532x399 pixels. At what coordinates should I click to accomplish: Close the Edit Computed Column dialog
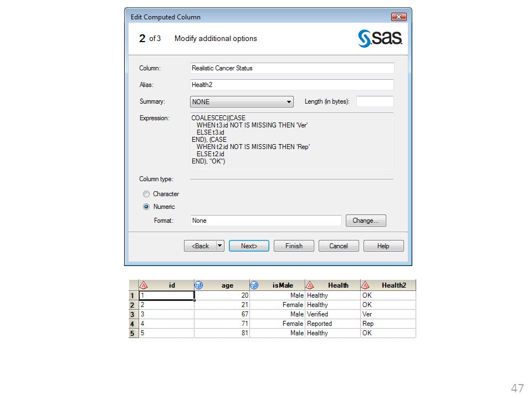tap(398, 17)
